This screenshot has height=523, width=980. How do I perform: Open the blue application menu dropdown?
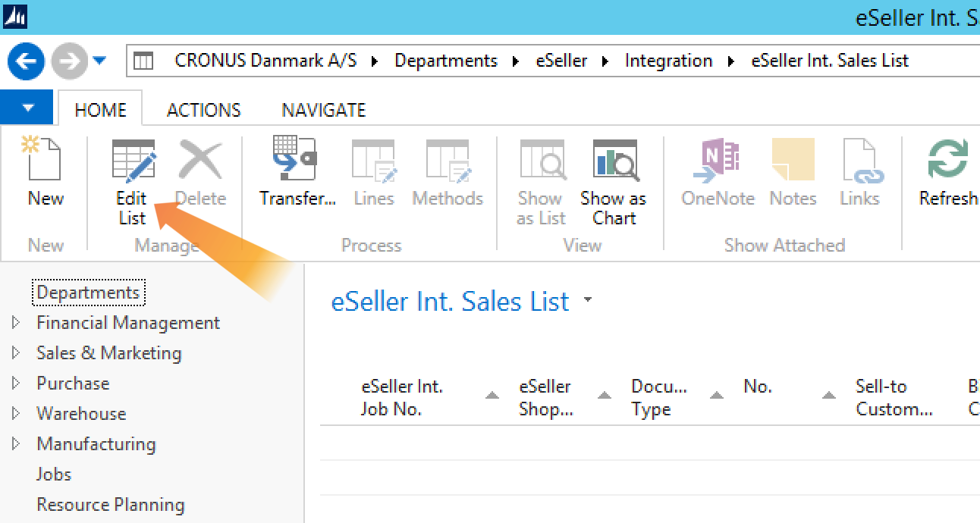[27, 108]
